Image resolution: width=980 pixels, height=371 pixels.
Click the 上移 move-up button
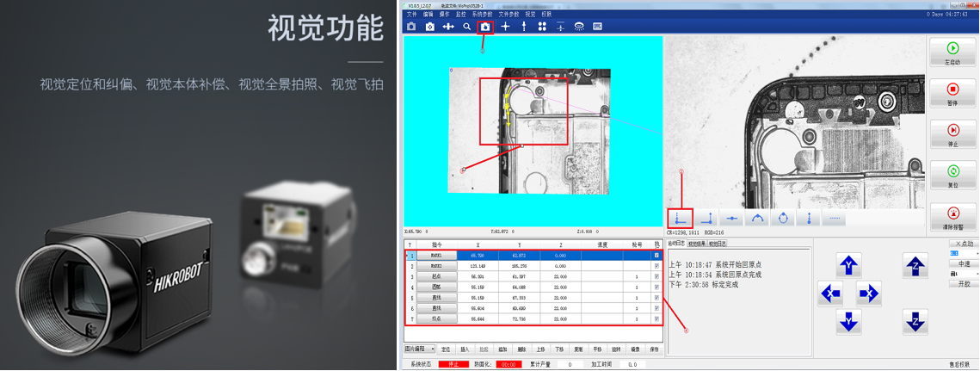click(540, 349)
